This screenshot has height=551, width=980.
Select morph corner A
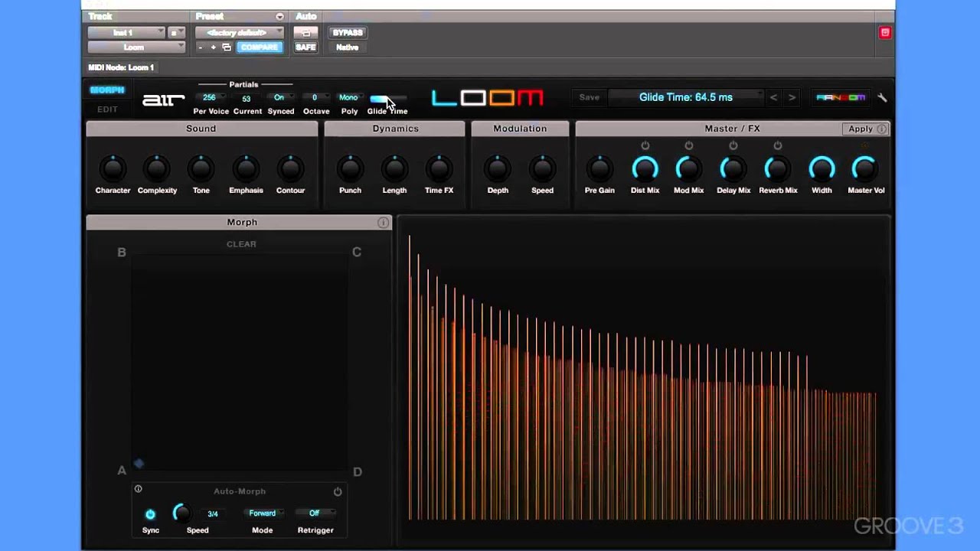click(121, 471)
